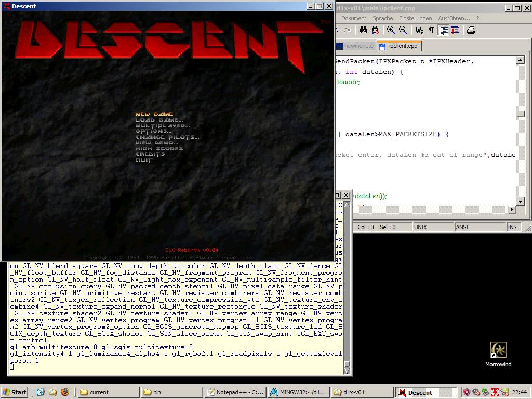Toggle show all characters (pilcrow icon)
This screenshot has width=532, height=399.
pyautogui.click(x=431, y=30)
